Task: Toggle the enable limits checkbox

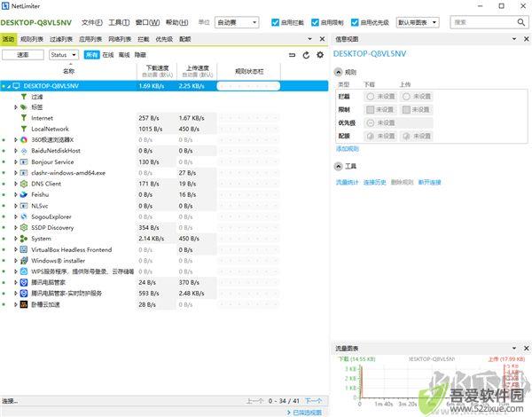Action: (315, 22)
